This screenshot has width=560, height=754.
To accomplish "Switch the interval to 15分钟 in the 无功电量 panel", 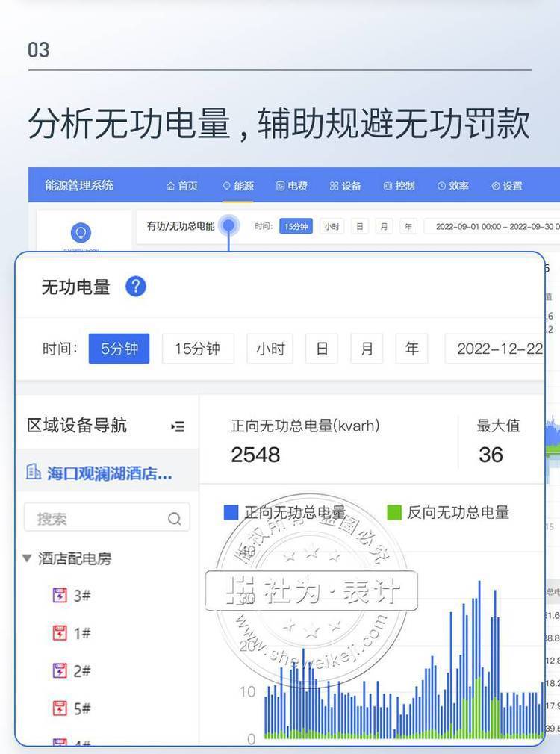I will pos(198,349).
